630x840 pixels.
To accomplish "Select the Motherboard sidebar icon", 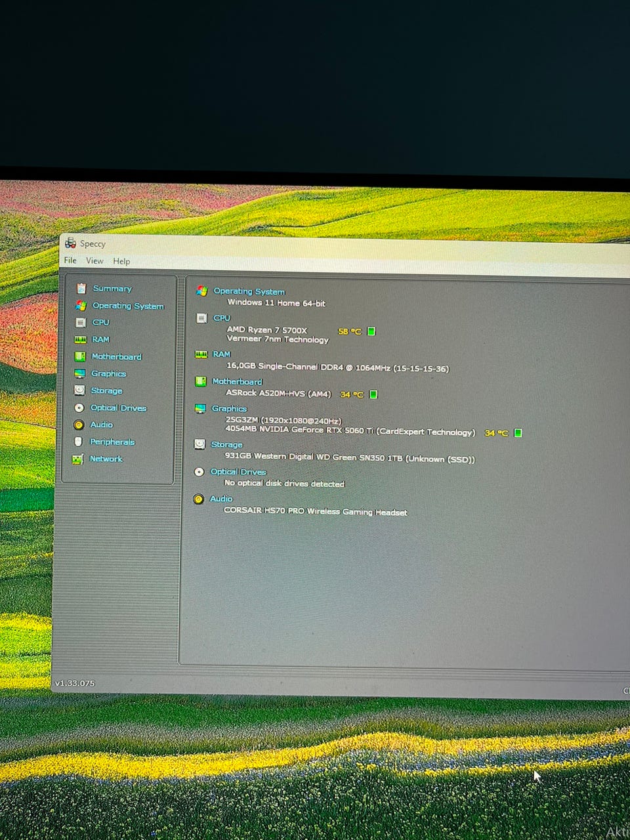I will [80, 356].
